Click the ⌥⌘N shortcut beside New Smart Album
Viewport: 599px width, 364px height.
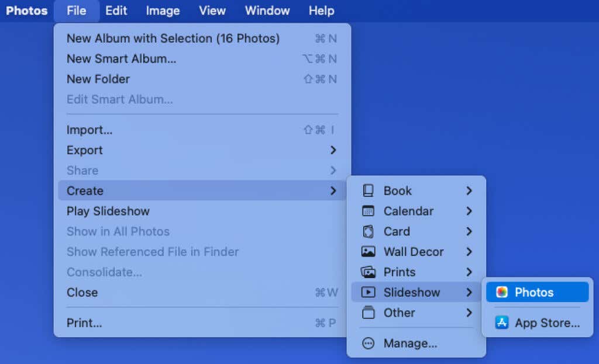[319, 58]
